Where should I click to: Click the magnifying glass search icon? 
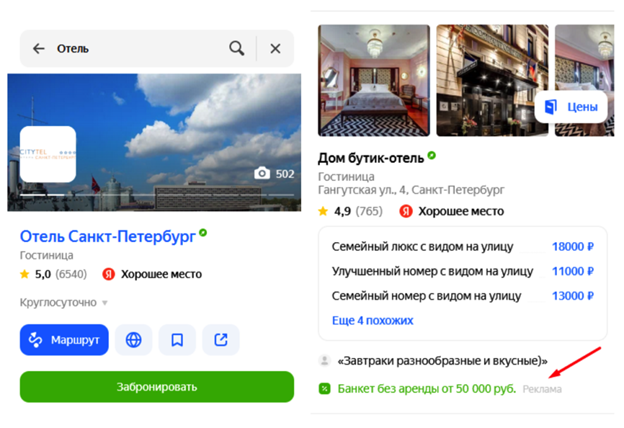click(x=236, y=48)
